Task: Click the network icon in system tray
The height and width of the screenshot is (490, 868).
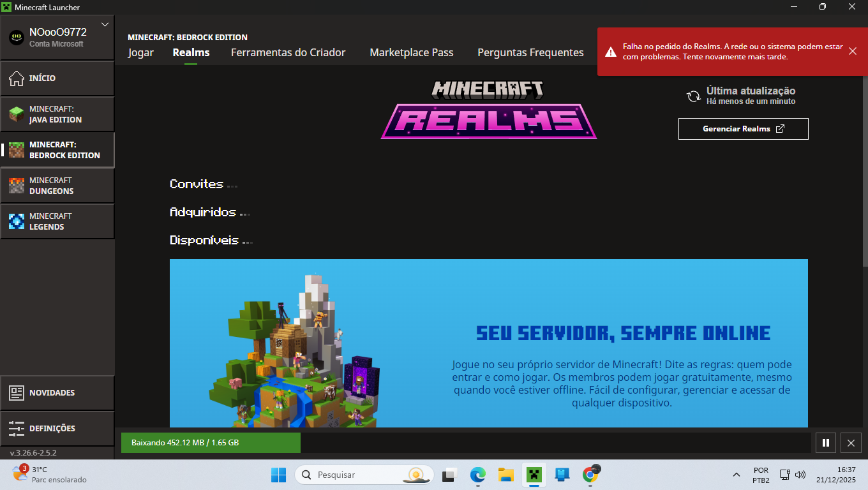Action: tap(786, 475)
